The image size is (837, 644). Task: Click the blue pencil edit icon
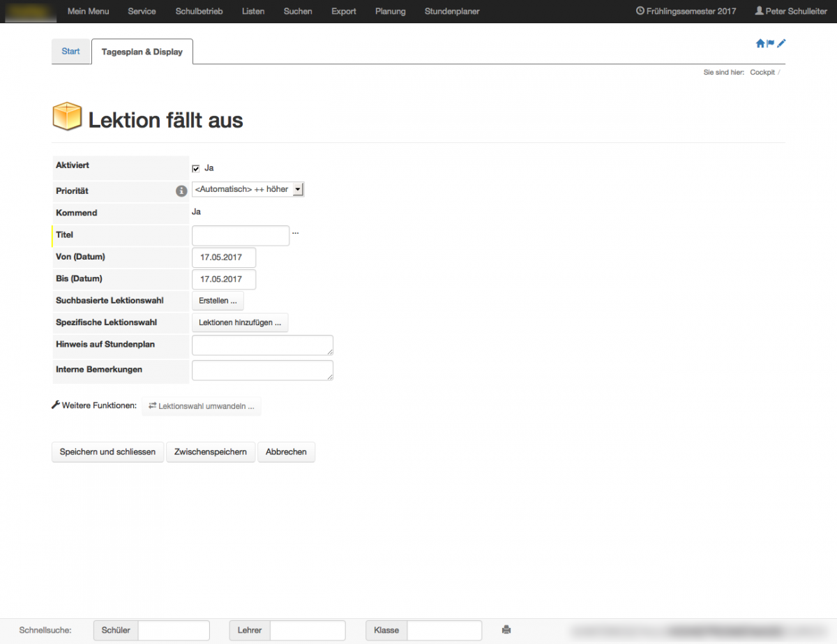coord(781,43)
